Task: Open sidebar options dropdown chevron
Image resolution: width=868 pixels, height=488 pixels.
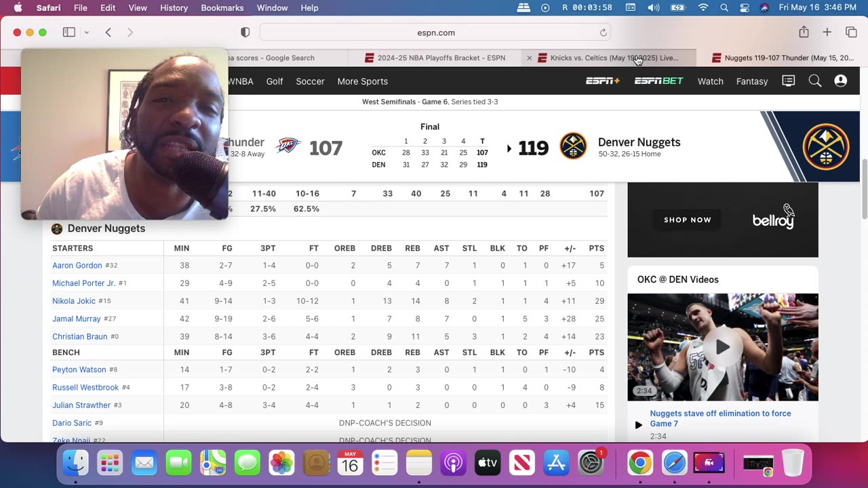Action: (86, 33)
